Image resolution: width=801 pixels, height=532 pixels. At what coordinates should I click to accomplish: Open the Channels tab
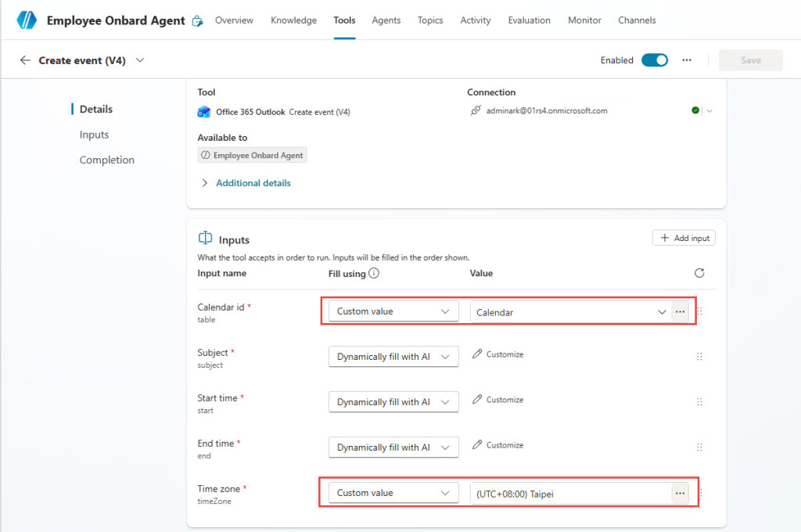coord(637,20)
